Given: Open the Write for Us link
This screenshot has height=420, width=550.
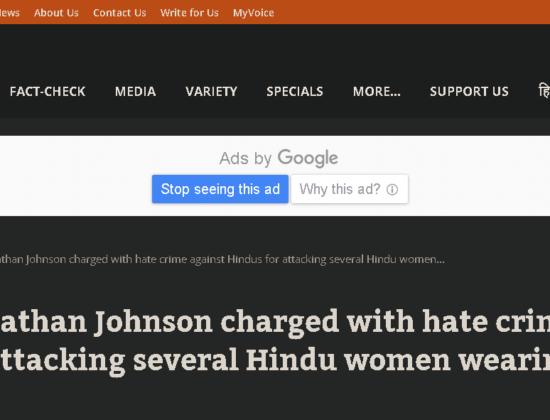Looking at the screenshot, I should 189,13.
